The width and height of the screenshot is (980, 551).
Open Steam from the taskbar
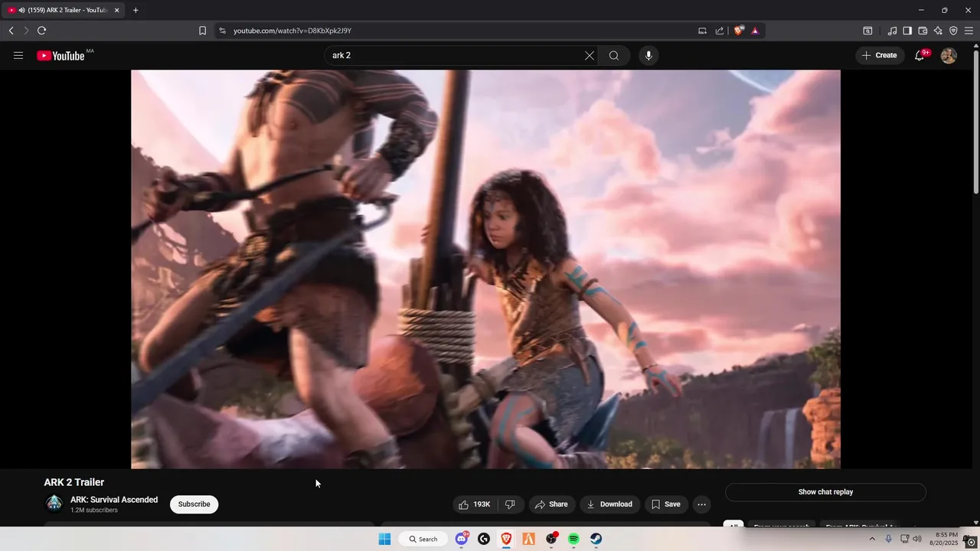click(596, 539)
